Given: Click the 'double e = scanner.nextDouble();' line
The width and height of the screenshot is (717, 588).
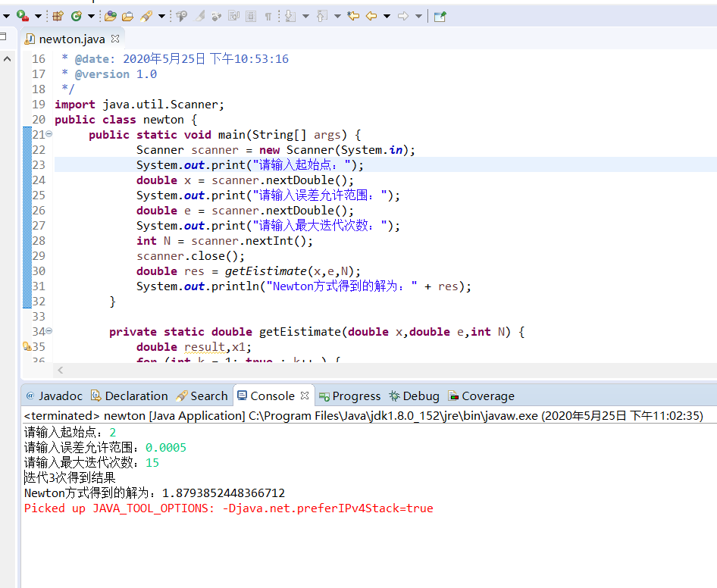Looking at the screenshot, I should tap(245, 211).
